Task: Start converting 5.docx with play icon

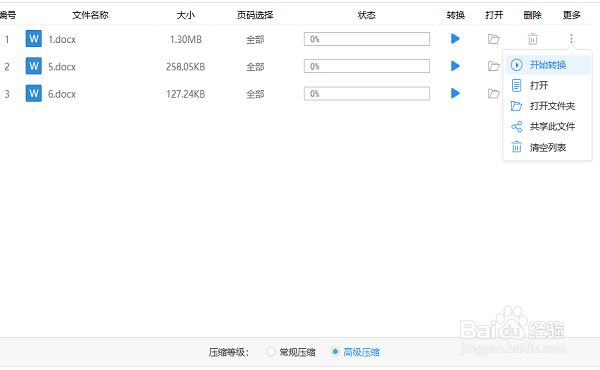Action: click(455, 66)
